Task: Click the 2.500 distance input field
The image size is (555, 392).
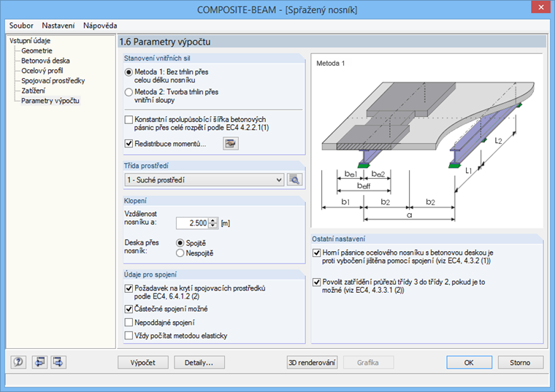Action: pos(193,223)
